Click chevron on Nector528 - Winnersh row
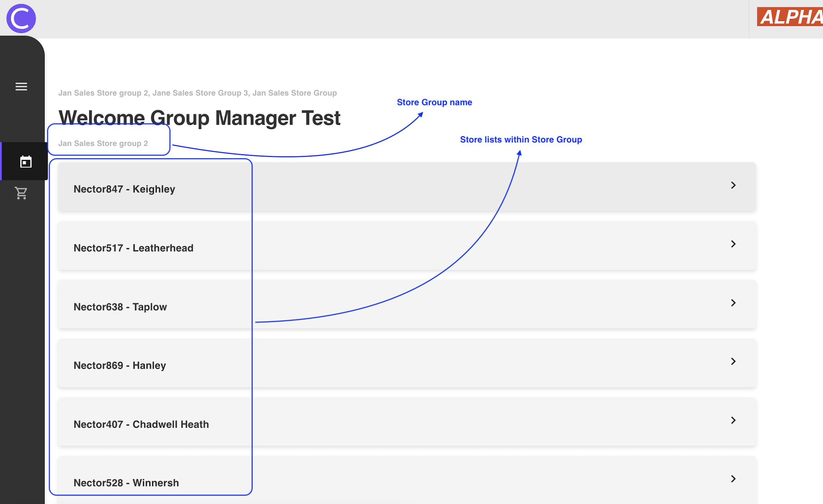 tap(733, 479)
